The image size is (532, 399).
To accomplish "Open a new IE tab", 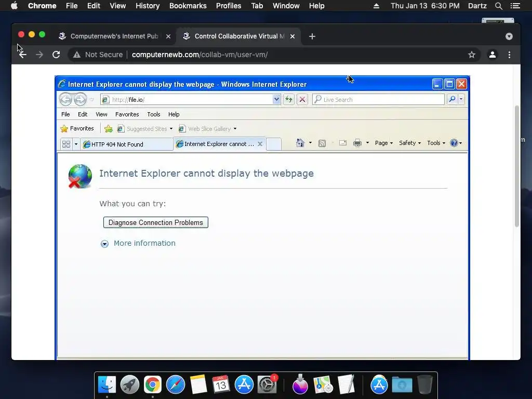I will coord(274,144).
